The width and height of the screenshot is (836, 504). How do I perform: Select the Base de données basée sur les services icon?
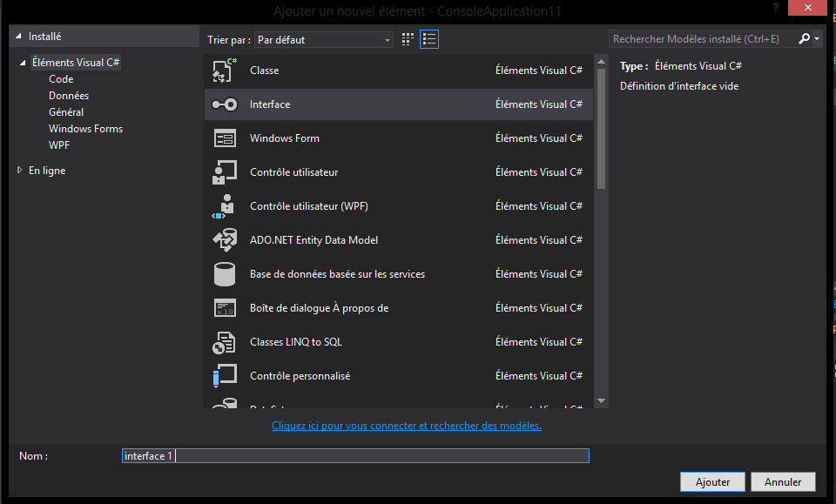tap(224, 273)
